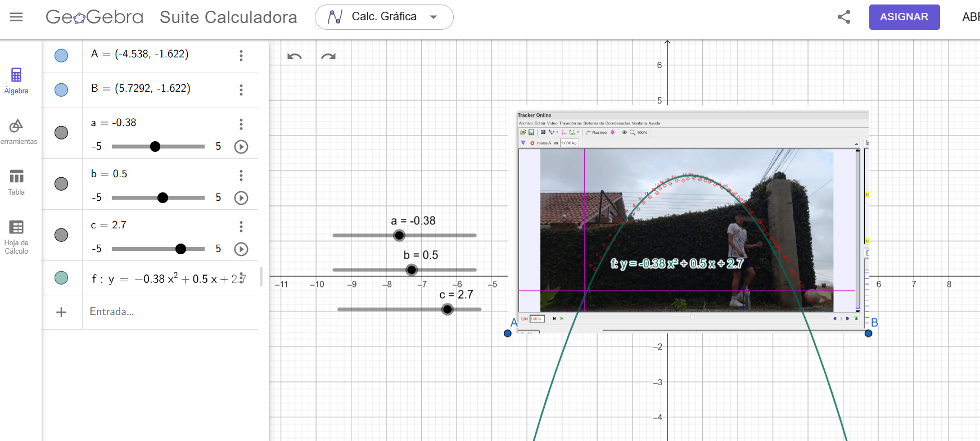Viewport: 980px width, 441px height.
Task: Click the share icon
Action: click(x=843, y=17)
